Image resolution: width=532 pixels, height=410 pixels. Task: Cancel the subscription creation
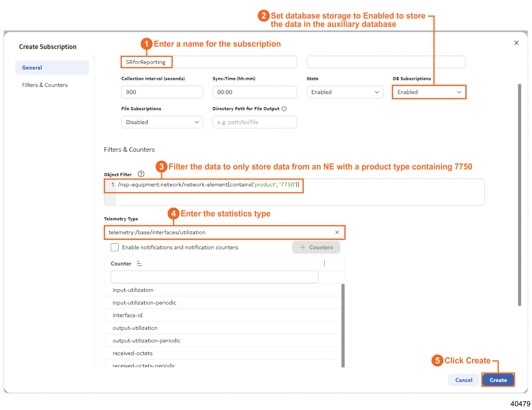click(x=463, y=380)
